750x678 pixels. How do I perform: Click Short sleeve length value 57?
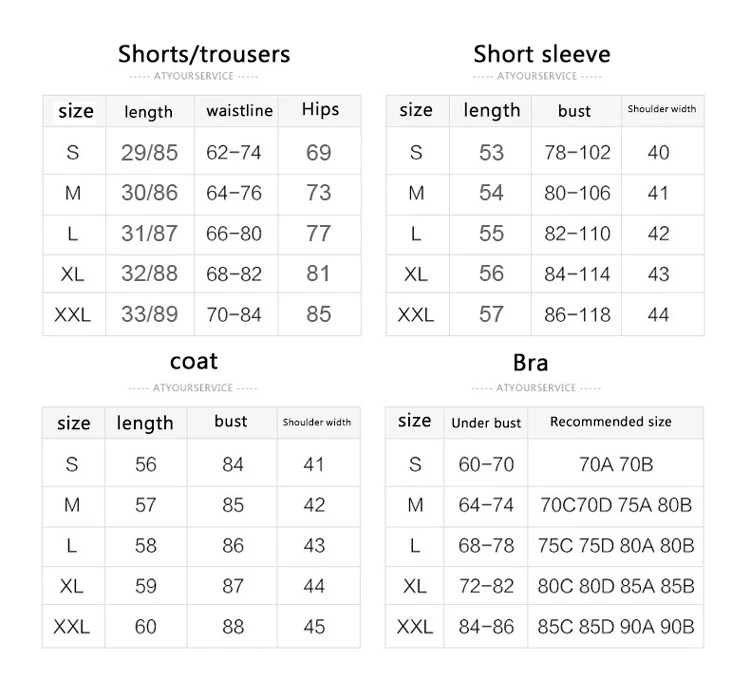(x=491, y=314)
